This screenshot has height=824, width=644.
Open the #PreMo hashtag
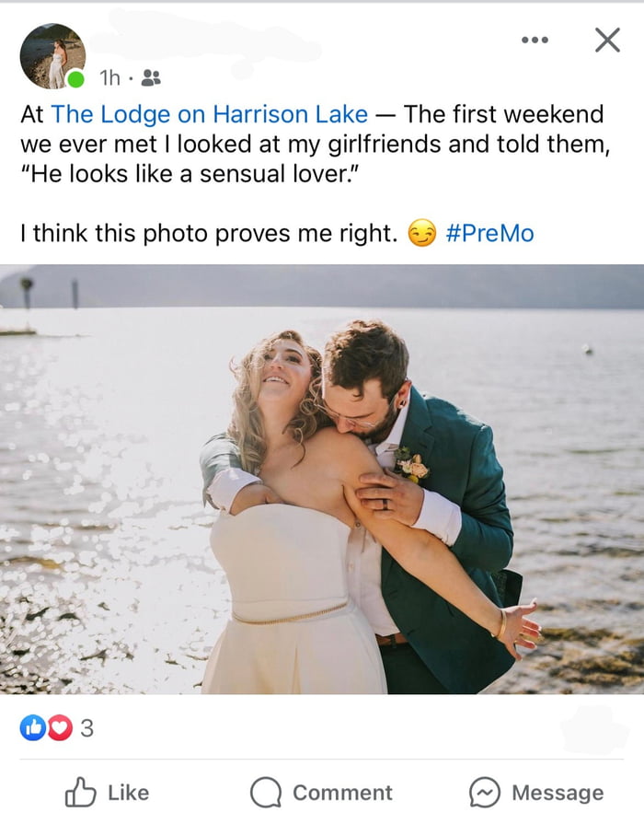(x=489, y=234)
